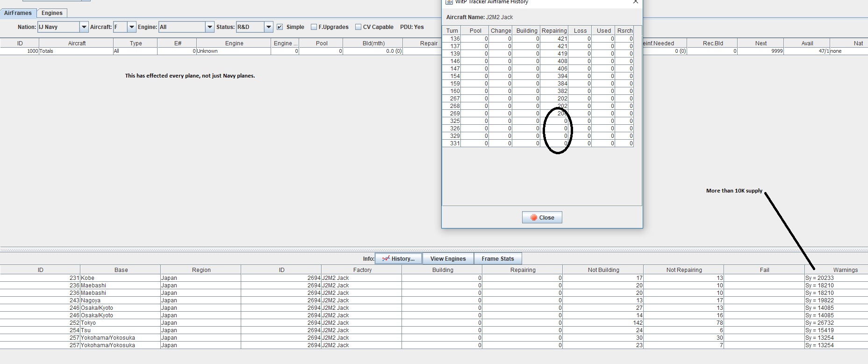The width and height of the screenshot is (868, 364).
Task: Open the Aircraft dropdown showing F
Action: tap(132, 27)
